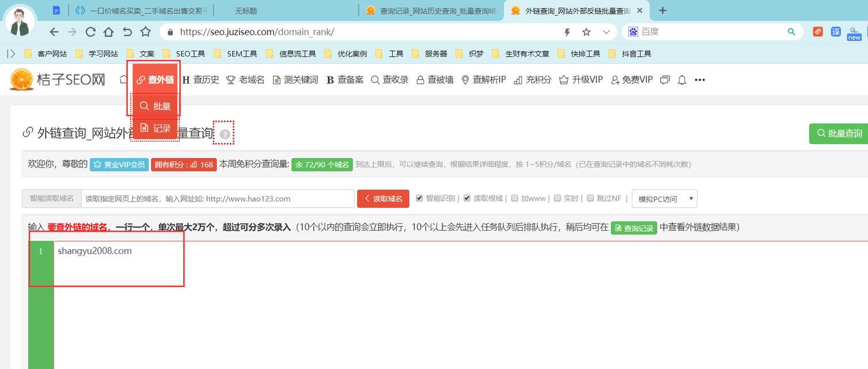Switch to the 查询记录 tab

tap(431, 10)
